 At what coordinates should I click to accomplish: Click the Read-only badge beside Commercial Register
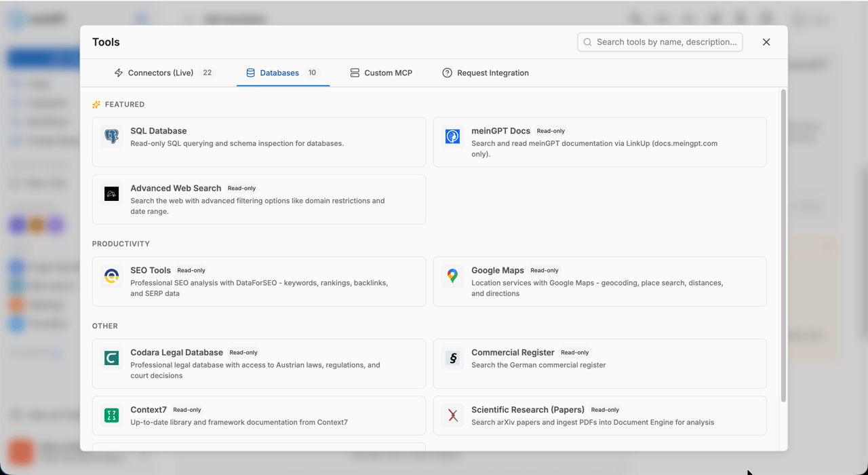575,352
